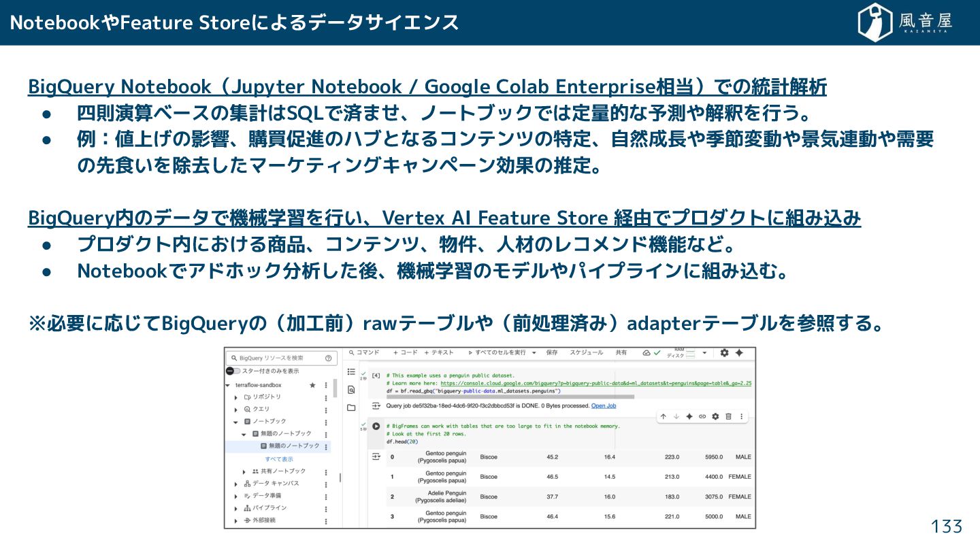
Task: Add a text cell with + テキスト
Action: click(439, 353)
